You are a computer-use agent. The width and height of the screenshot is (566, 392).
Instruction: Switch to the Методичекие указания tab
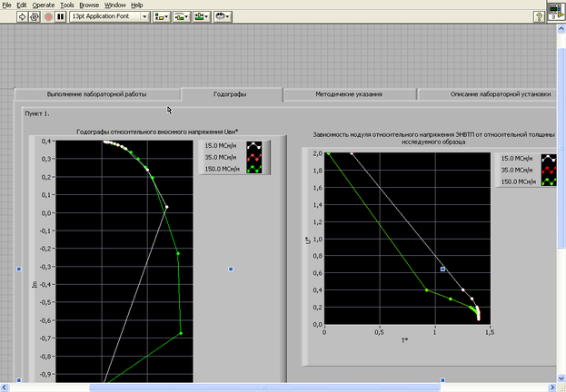349,94
